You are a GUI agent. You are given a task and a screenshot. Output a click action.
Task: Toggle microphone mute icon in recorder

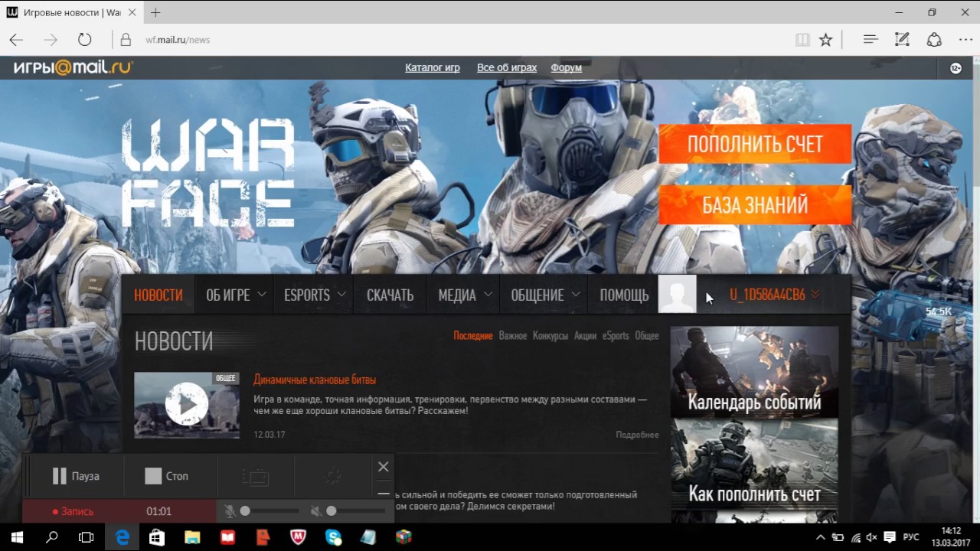tap(230, 511)
